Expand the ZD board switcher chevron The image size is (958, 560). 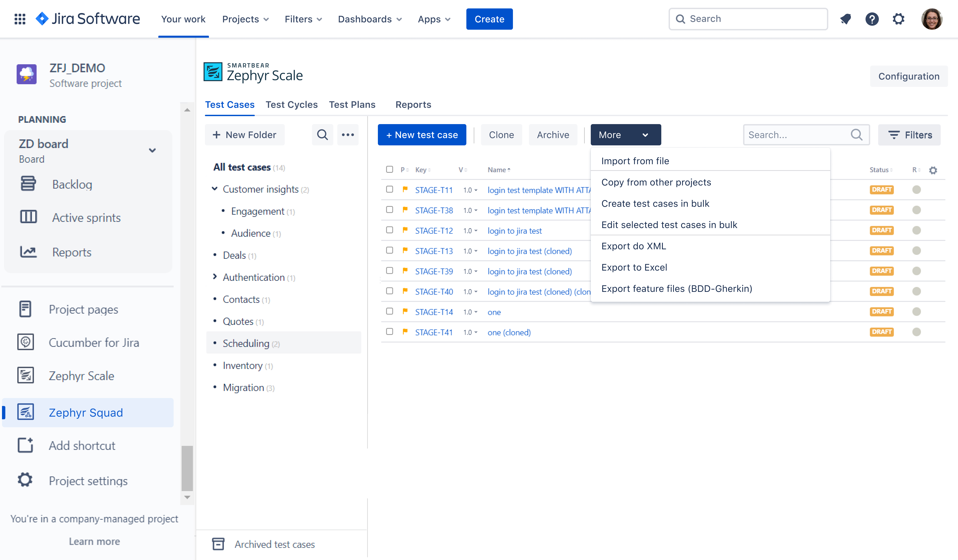coord(152,150)
